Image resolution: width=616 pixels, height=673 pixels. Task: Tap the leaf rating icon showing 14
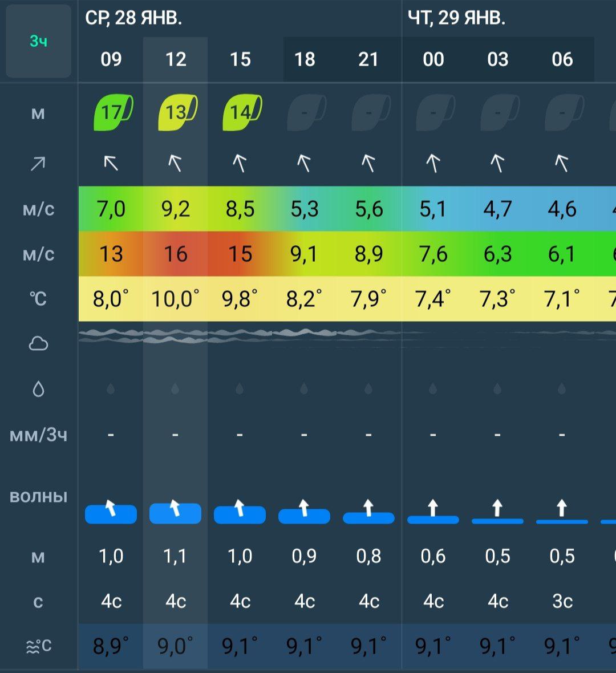[241, 112]
